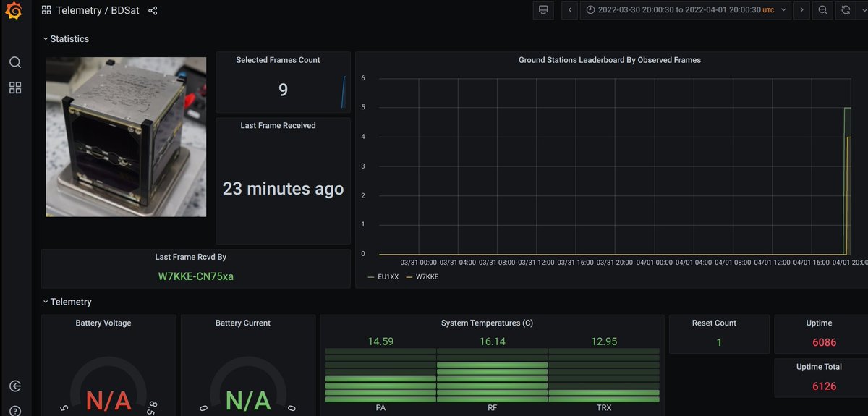This screenshot has height=416, width=868.
Task: Open the Reset Count panel title
Action: (714, 323)
